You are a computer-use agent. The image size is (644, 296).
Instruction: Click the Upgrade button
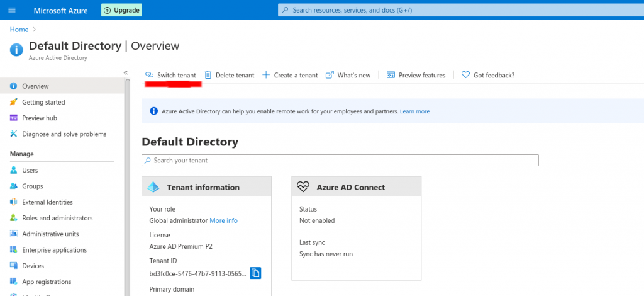(121, 10)
